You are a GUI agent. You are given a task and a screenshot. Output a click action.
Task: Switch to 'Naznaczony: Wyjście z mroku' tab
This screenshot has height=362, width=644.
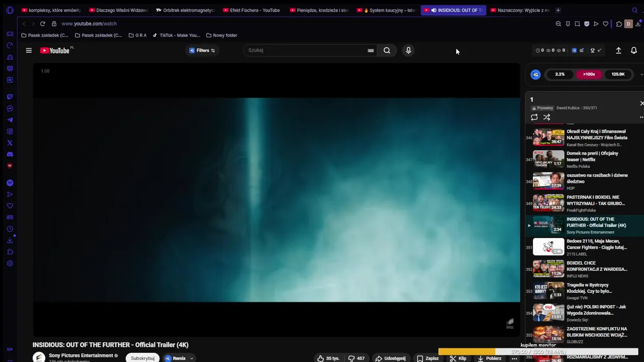(520, 10)
